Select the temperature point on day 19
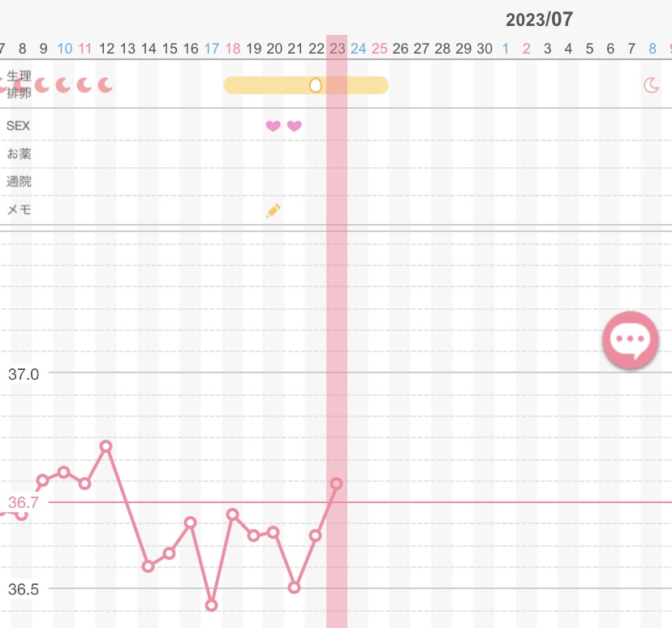This screenshot has width=672, height=628. tap(253, 536)
